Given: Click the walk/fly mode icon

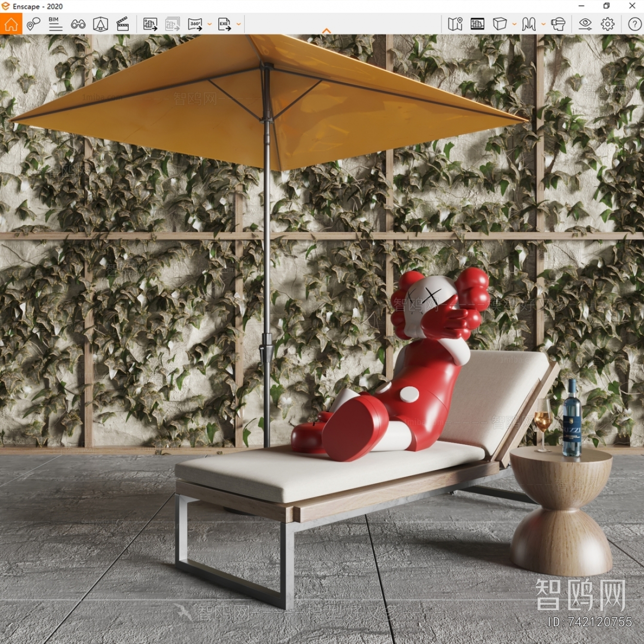Looking at the screenshot, I should [529, 24].
